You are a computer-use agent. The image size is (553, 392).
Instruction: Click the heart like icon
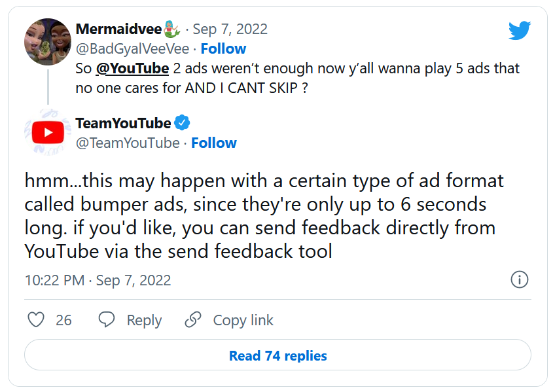pyautogui.click(x=37, y=320)
